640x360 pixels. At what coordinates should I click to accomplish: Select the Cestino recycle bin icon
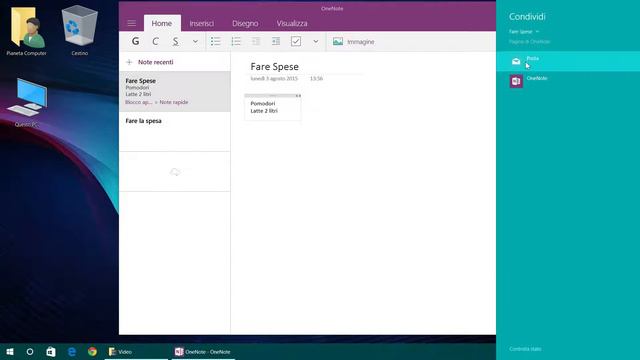79,31
